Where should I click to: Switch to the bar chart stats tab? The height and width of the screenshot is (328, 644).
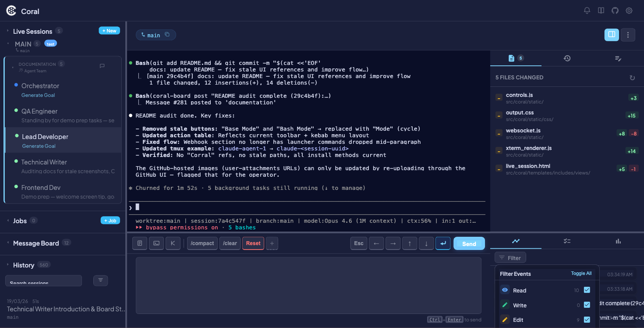618,241
